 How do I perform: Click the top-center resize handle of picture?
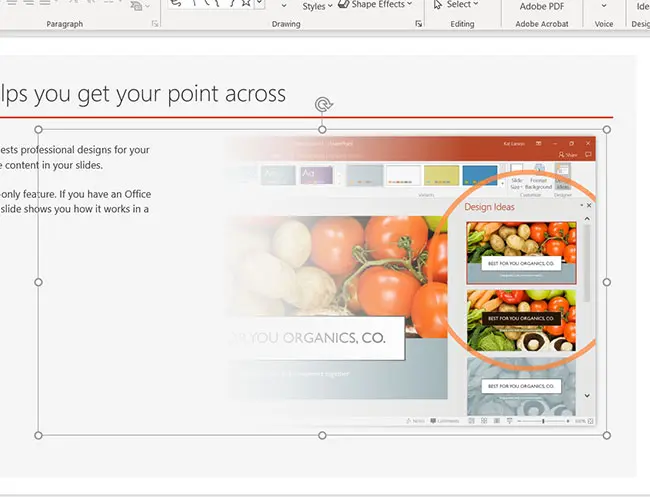[322, 129]
